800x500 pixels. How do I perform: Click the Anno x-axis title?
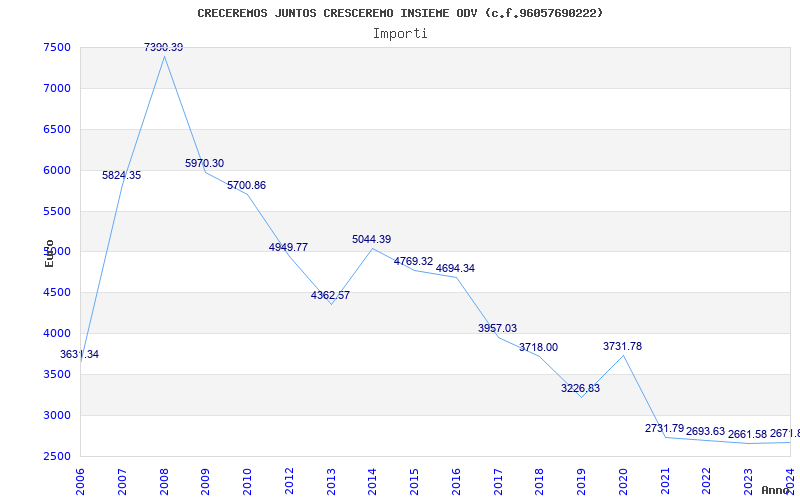point(776,490)
